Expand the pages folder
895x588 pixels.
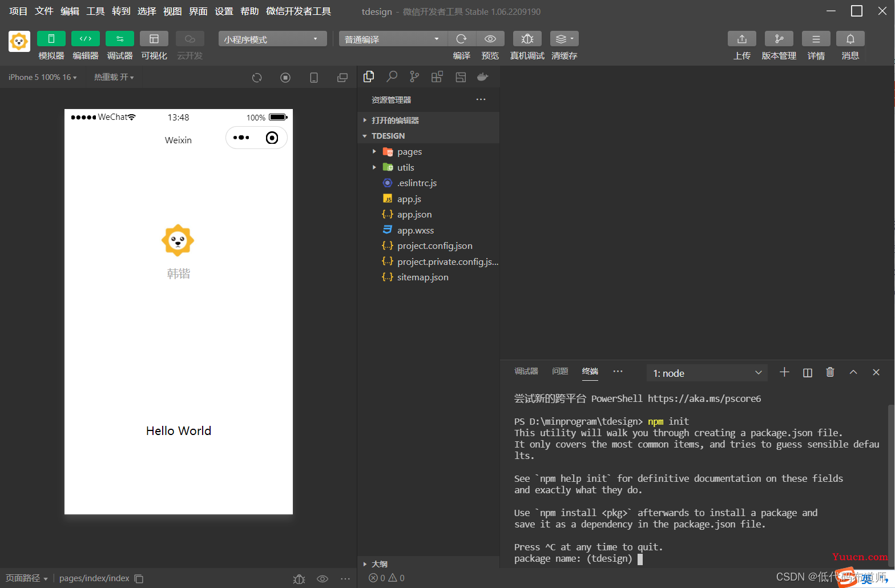pyautogui.click(x=429, y=152)
